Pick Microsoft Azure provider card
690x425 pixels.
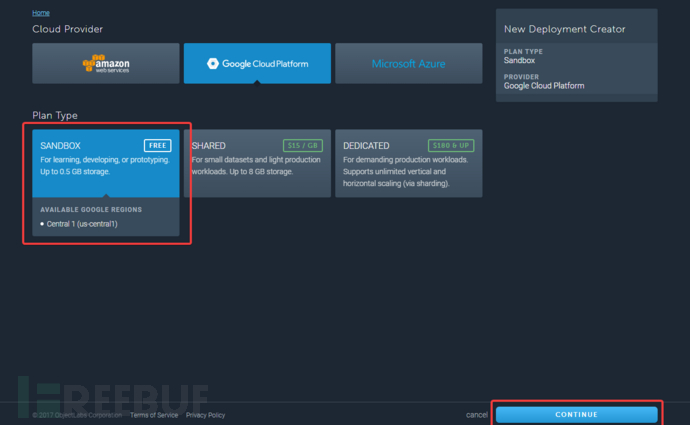(408, 63)
